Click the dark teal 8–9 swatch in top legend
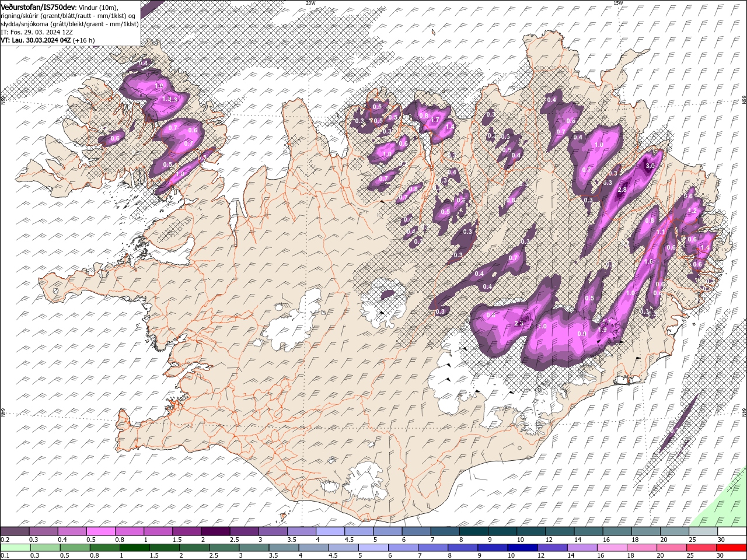The width and height of the screenshot is (747, 560). point(474,531)
